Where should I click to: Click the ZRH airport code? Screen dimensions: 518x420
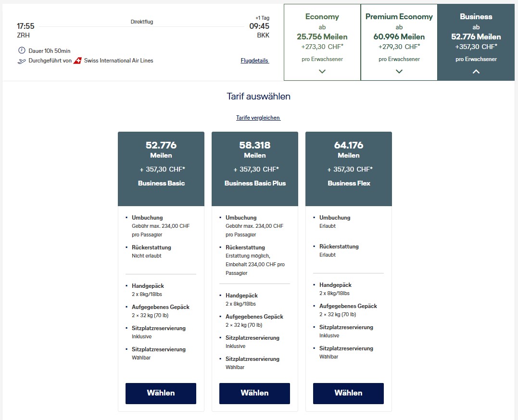pos(24,35)
